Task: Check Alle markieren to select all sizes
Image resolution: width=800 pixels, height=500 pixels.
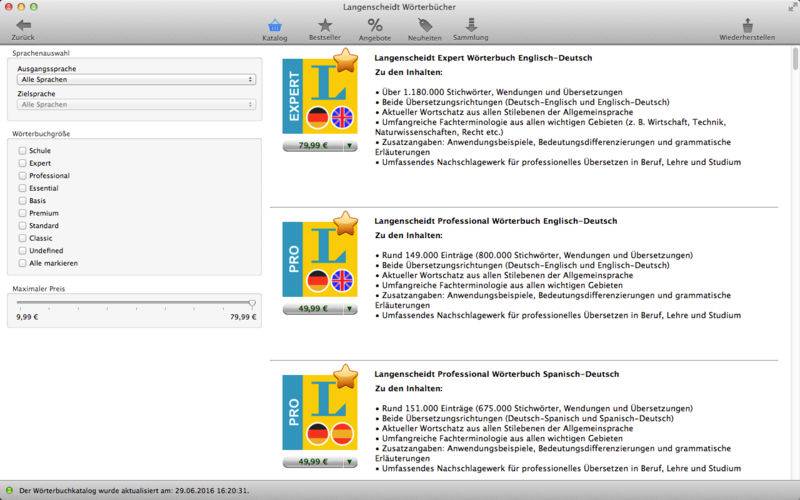Action: click(x=22, y=263)
